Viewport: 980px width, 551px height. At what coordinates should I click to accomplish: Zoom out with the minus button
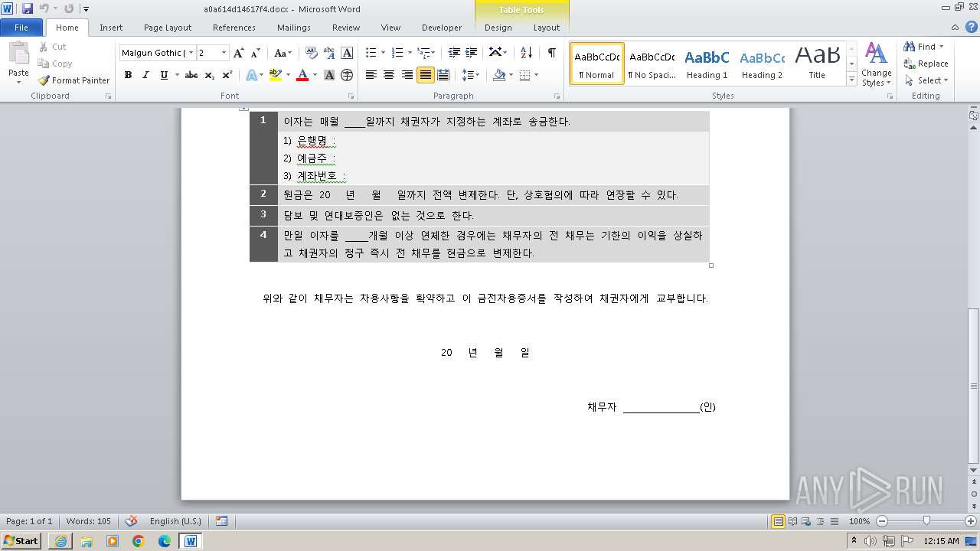(x=881, y=521)
